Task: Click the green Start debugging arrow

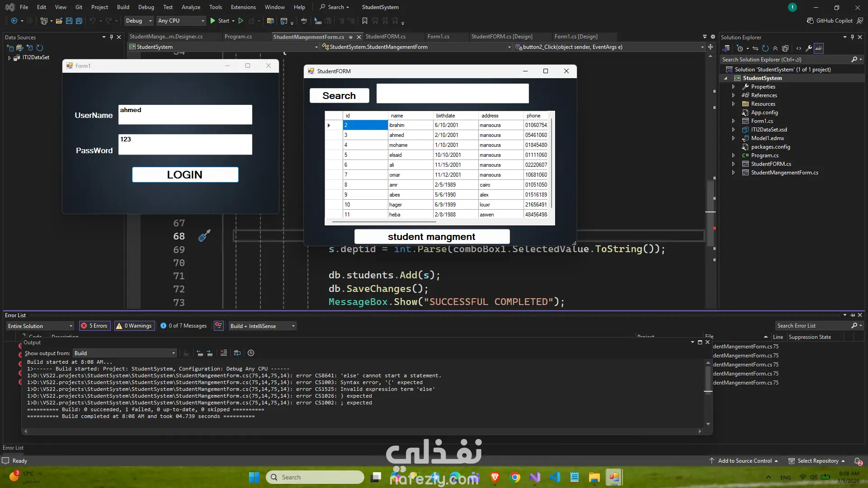Action: pos(212,21)
